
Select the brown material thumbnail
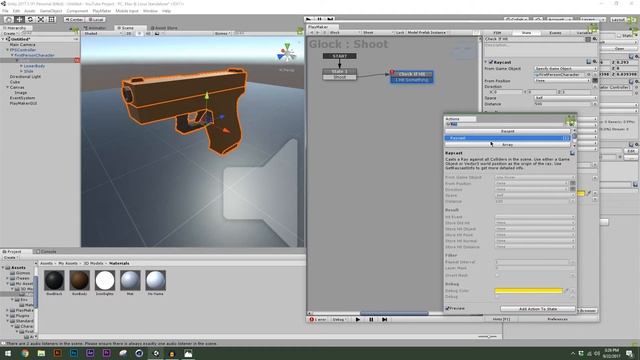pos(79,280)
